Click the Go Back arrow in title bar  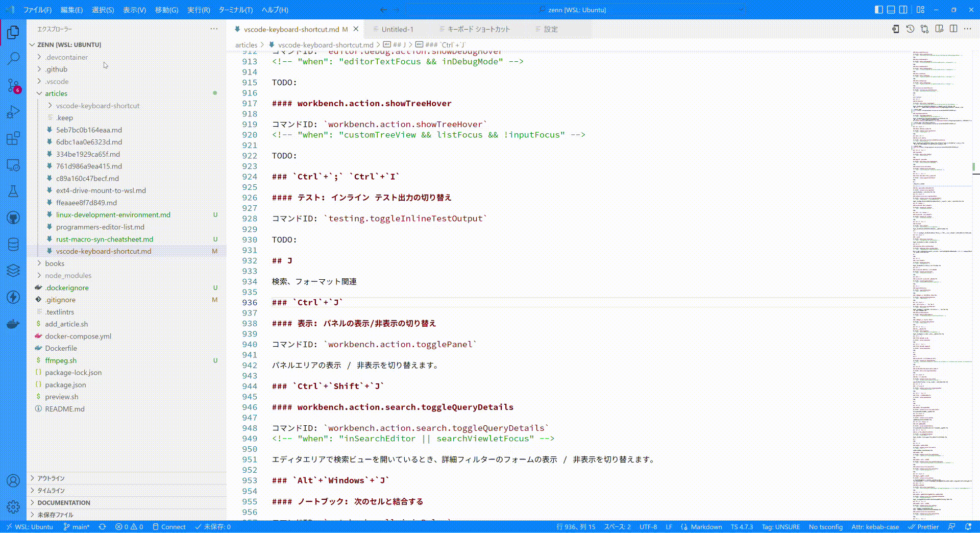383,10
